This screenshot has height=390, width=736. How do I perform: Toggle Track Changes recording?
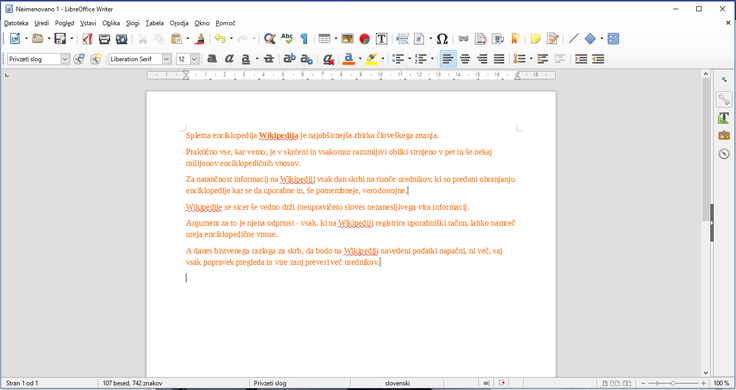click(x=553, y=38)
